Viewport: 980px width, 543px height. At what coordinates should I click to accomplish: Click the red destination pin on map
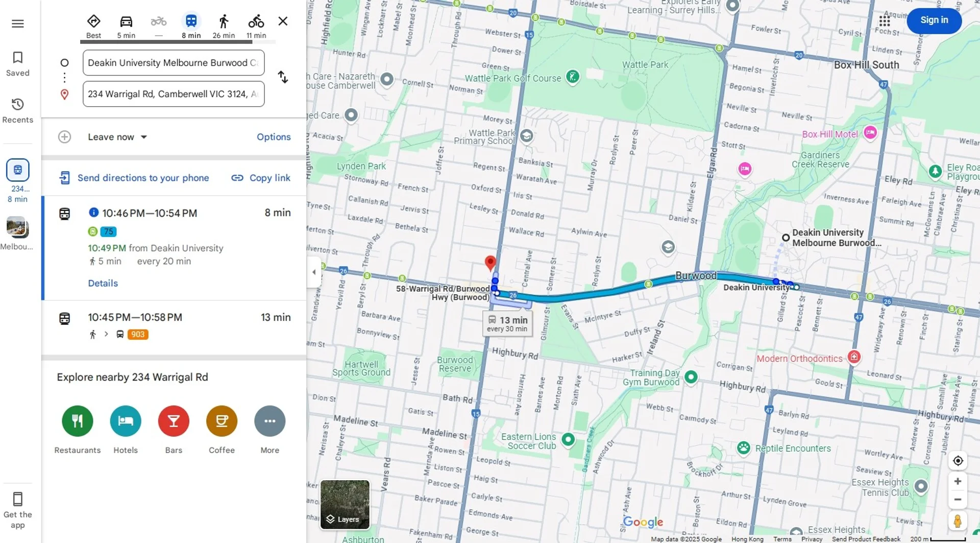[490, 263]
